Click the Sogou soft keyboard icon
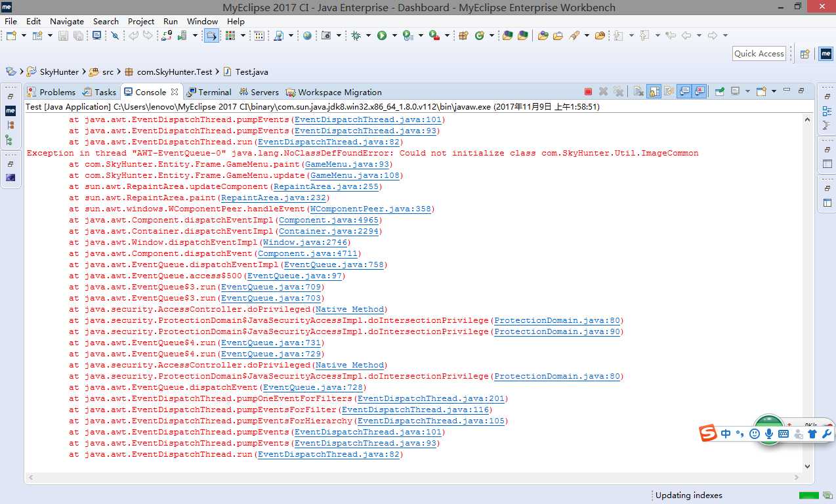The height and width of the screenshot is (504, 836). point(783,434)
